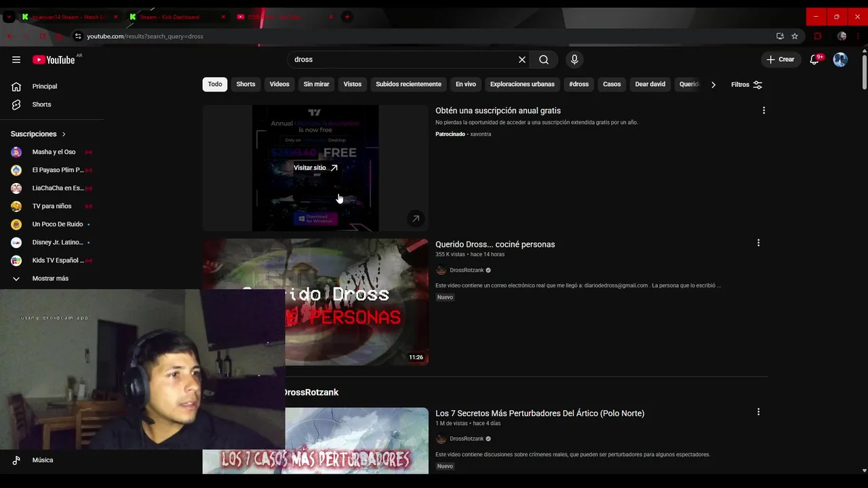The width and height of the screenshot is (868, 488).
Task: Open video Querido Dross... cociné personas
Action: pyautogui.click(x=495, y=244)
